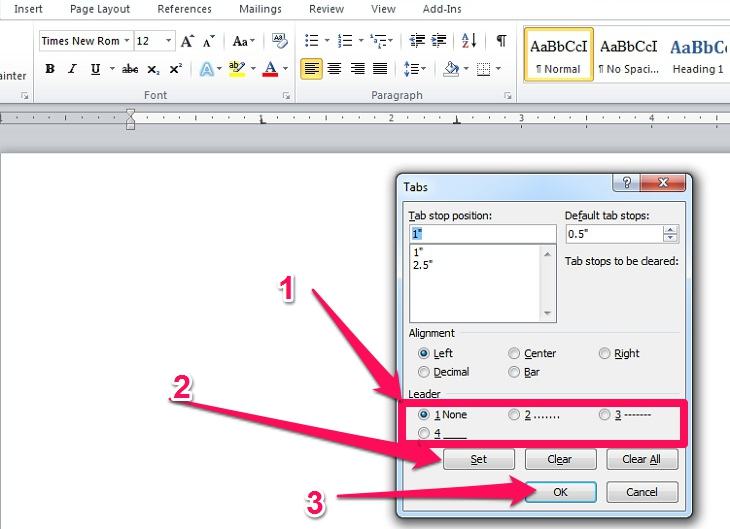Align text left

click(311, 69)
